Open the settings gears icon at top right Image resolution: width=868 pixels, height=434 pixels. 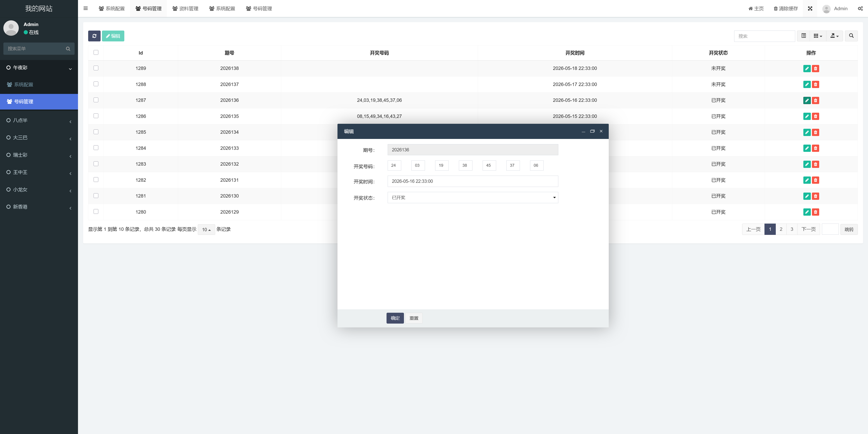coord(860,8)
